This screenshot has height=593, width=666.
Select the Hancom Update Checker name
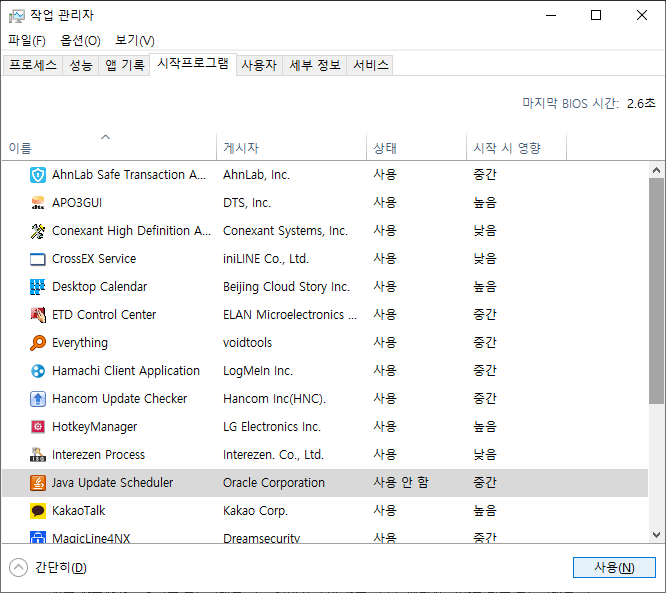click(x=119, y=399)
